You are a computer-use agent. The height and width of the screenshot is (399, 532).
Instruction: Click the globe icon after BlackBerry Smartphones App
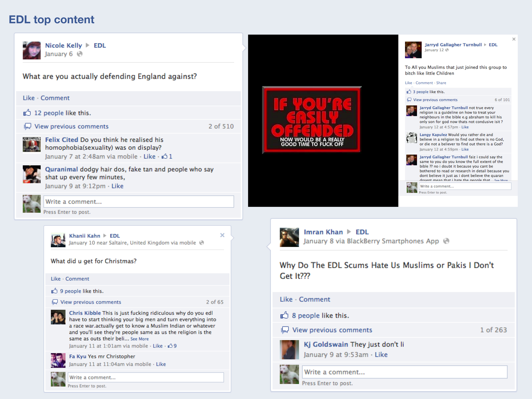pos(446,241)
